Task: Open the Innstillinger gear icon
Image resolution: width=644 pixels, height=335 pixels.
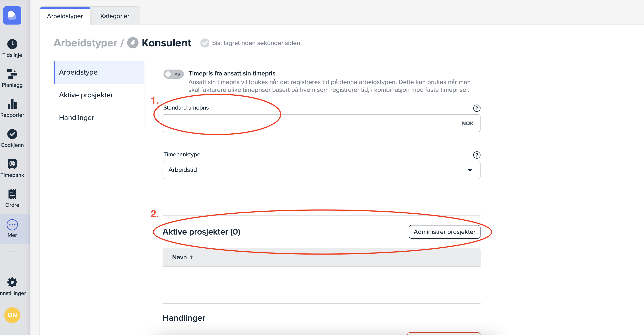Action: point(12,282)
